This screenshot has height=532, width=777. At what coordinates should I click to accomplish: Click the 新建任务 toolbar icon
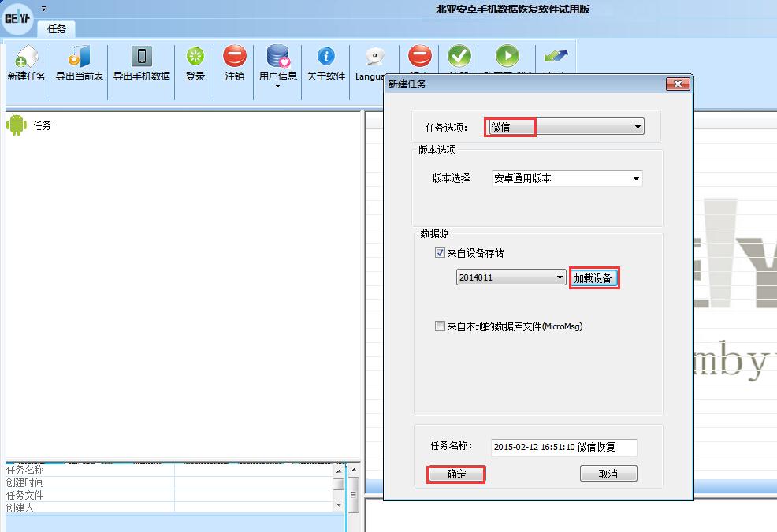click(27, 57)
